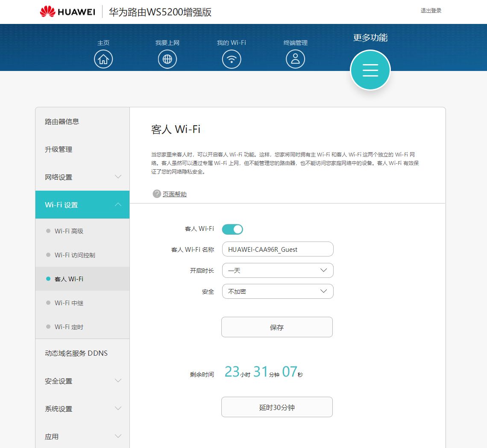The height and width of the screenshot is (448, 487).
Task: Click the 客人 Wi-Fi page heading
Action: coord(176,130)
